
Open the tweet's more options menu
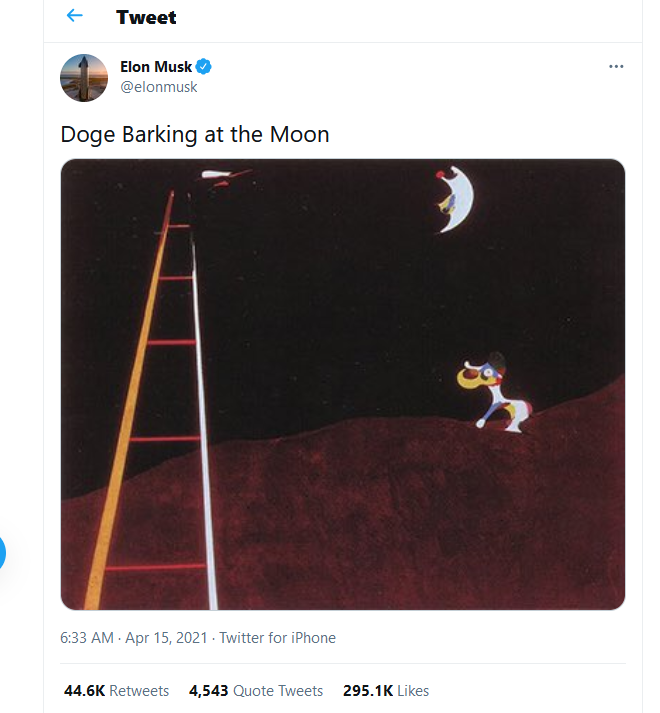[x=616, y=67]
